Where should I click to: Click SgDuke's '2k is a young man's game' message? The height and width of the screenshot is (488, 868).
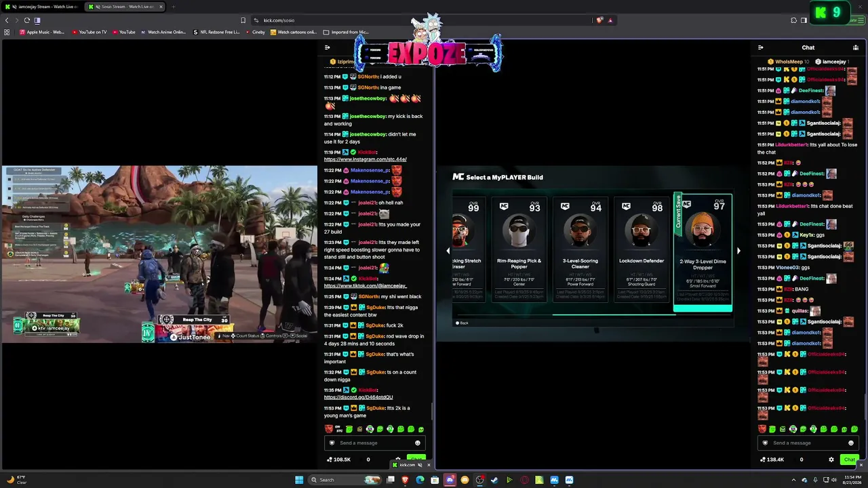tap(376, 411)
